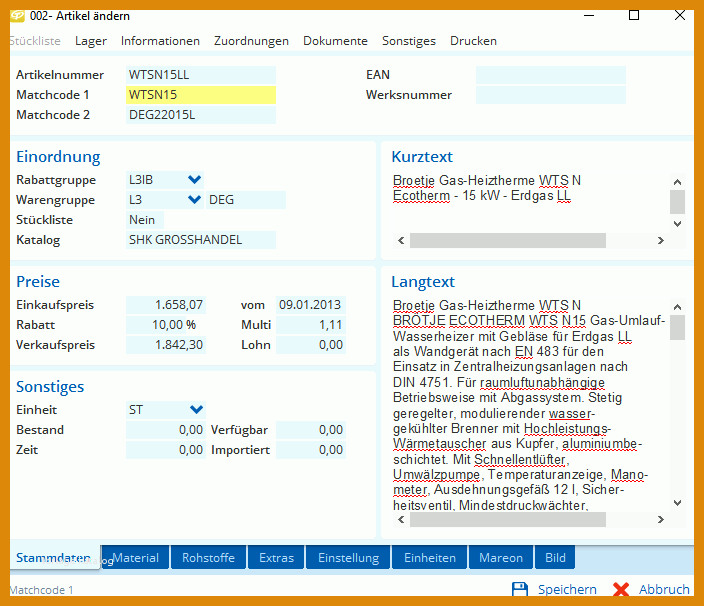Viewport: 704px width, 606px height.
Task: Select the Stammdaten tab
Action: coord(55,558)
